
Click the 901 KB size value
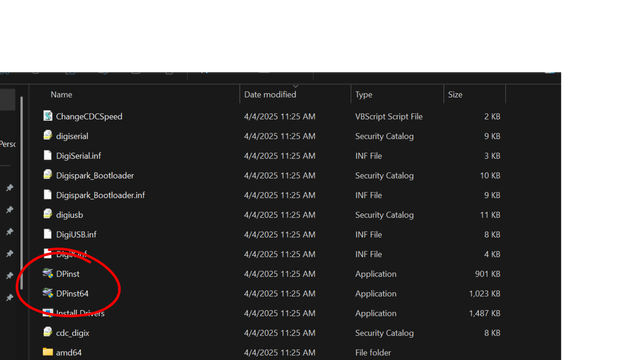point(487,274)
